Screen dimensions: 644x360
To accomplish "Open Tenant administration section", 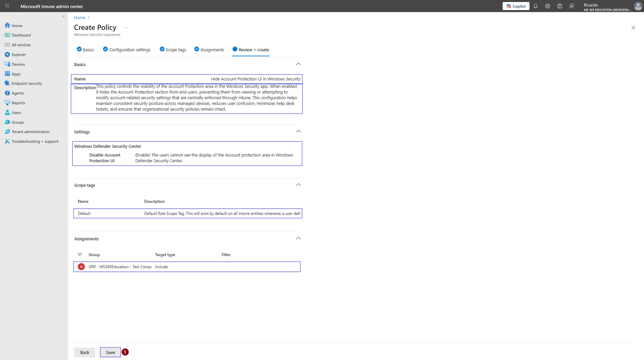I will coord(30,132).
